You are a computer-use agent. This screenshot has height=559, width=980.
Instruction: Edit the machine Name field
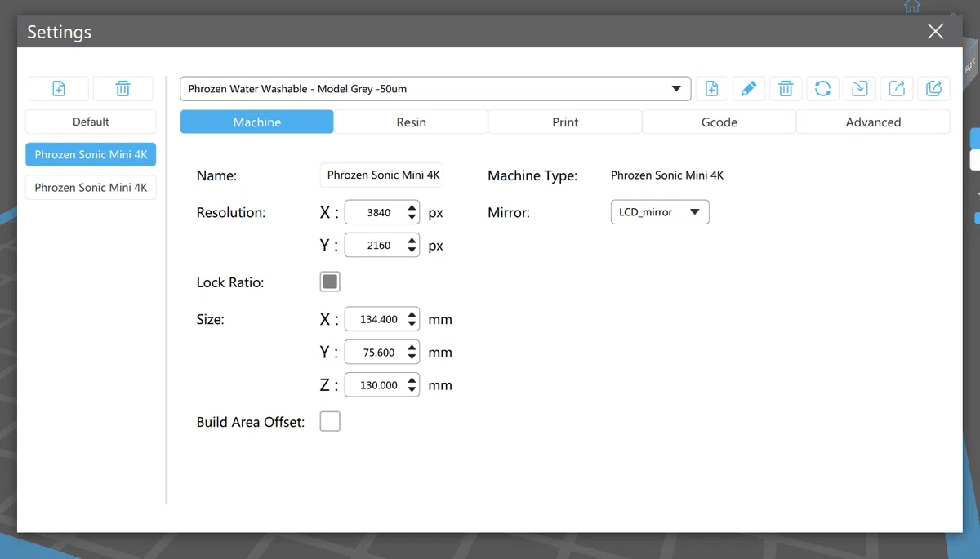point(381,175)
